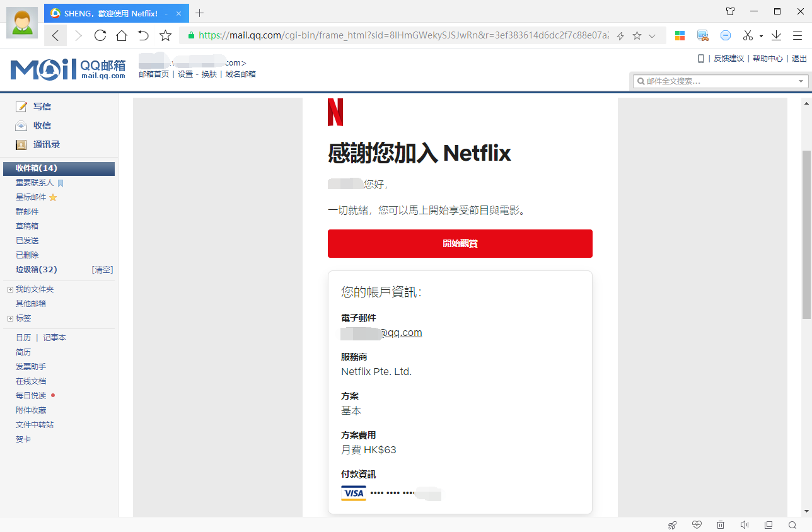The image size is (812, 532).
Task: Expand the screenshot tool dropdown arrow
Action: tap(761, 37)
